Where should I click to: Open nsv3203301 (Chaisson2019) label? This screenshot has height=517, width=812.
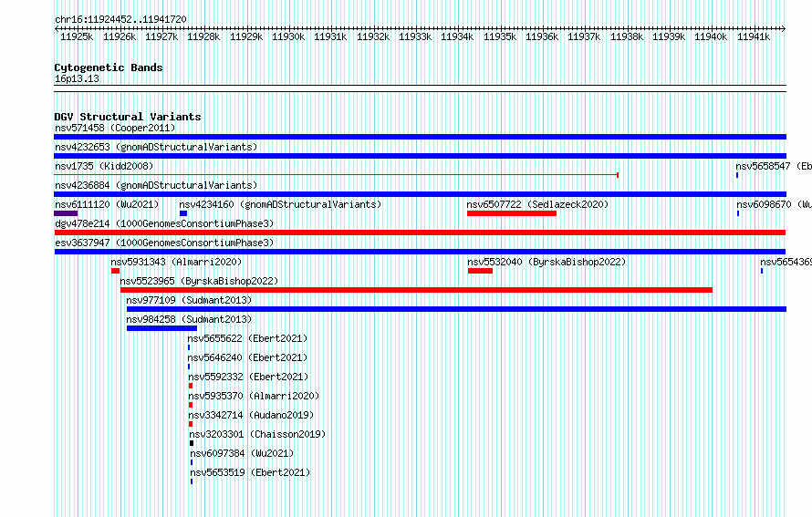[257, 434]
